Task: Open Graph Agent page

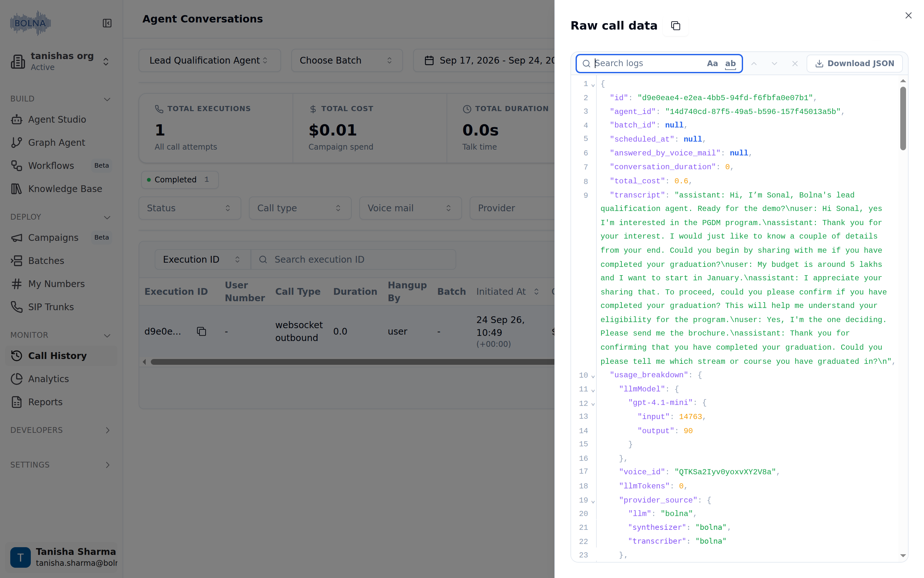Action: tap(62, 143)
